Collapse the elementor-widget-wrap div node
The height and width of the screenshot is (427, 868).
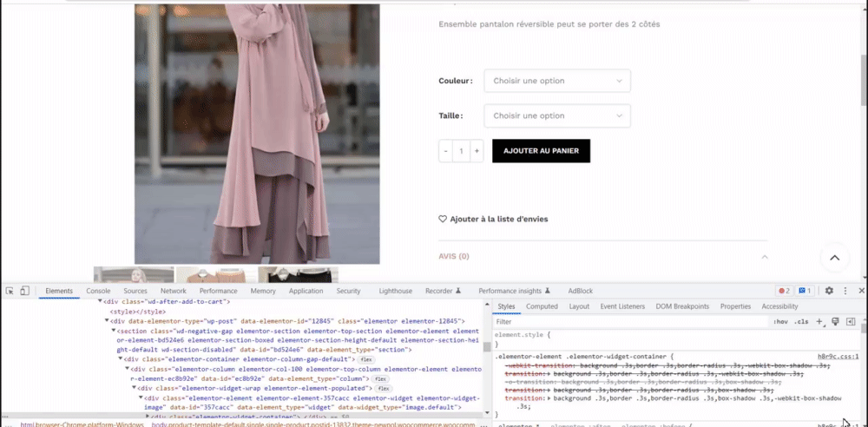coord(134,389)
